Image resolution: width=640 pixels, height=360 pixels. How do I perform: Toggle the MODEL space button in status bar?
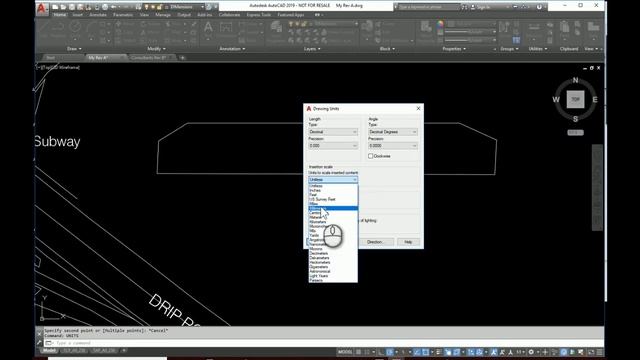(345, 352)
